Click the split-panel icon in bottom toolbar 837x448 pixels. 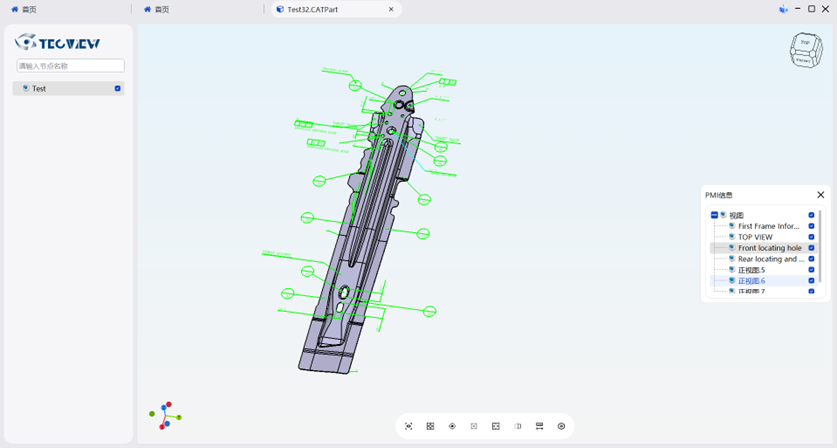[518, 426]
